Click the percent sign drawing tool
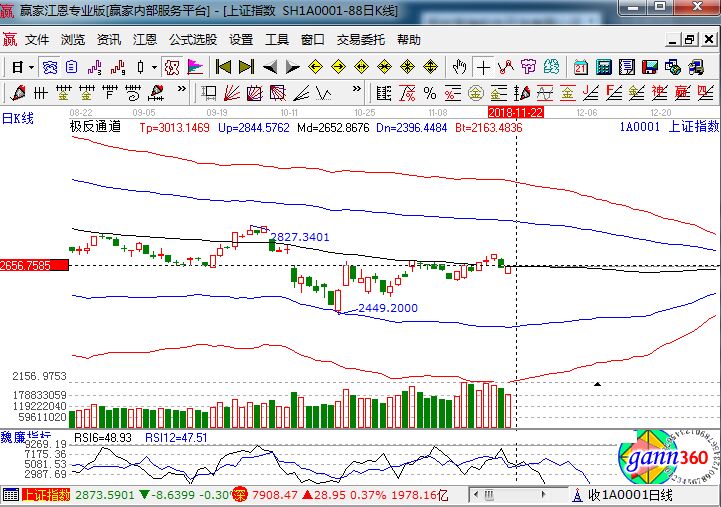 [x=429, y=93]
